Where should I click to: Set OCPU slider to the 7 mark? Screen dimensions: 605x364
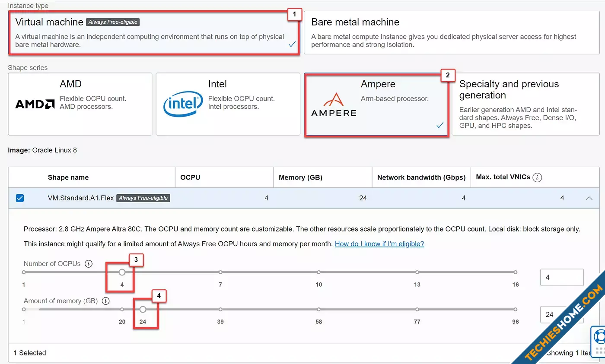coord(220,272)
